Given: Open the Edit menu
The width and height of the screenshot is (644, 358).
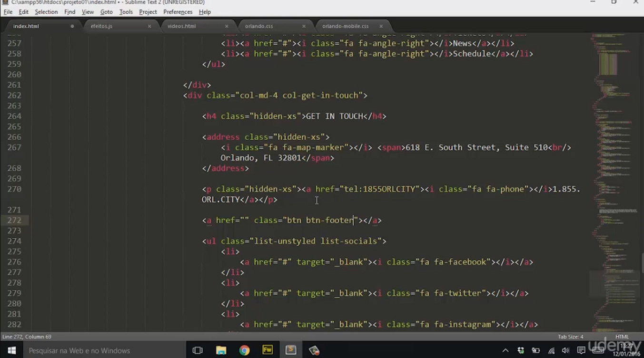Looking at the screenshot, I should (23, 12).
